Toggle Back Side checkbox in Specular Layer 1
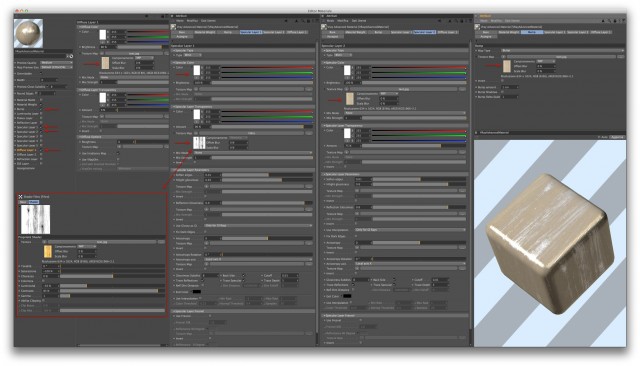The height and width of the screenshot is (366, 640). click(x=244, y=275)
